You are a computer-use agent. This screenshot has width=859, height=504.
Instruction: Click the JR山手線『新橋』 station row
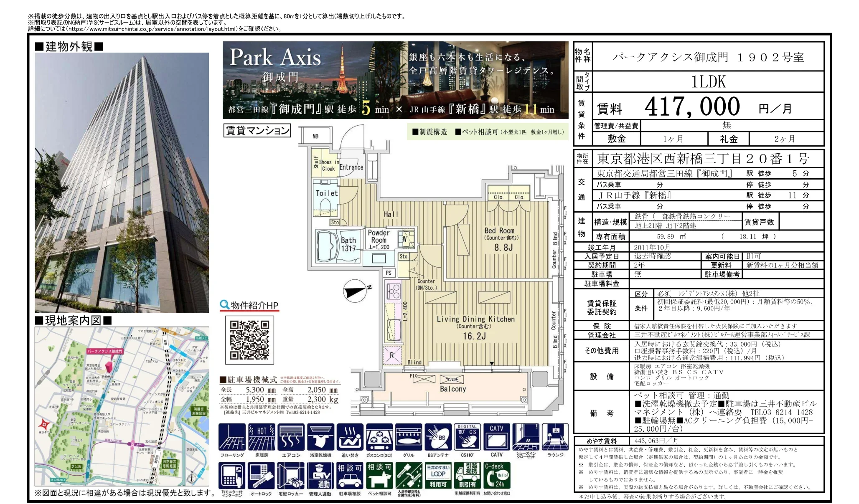[x=708, y=195]
